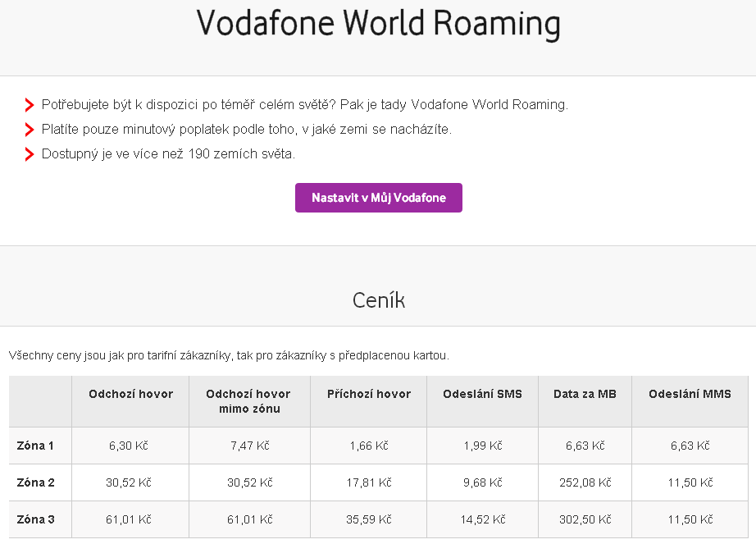This screenshot has height=544, width=756.
Task: Click the 1,99 Kč SMS price cell
Action: [x=483, y=446]
